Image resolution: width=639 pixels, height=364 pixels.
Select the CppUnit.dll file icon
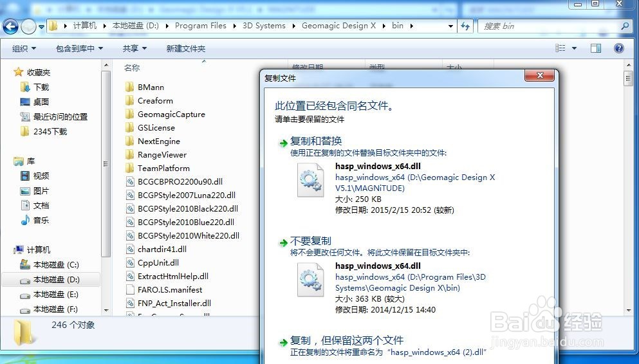point(130,262)
